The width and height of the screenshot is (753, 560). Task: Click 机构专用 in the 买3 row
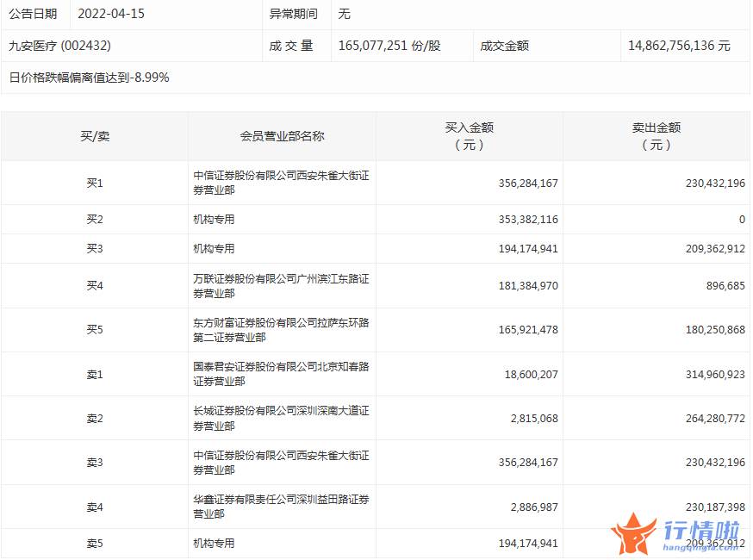click(214, 249)
